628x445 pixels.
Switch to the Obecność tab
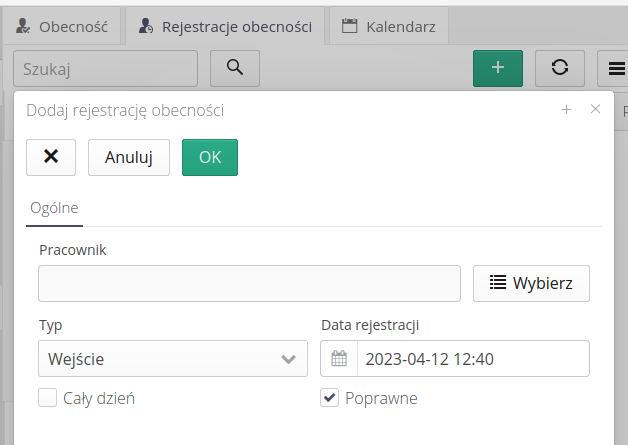pos(63,27)
